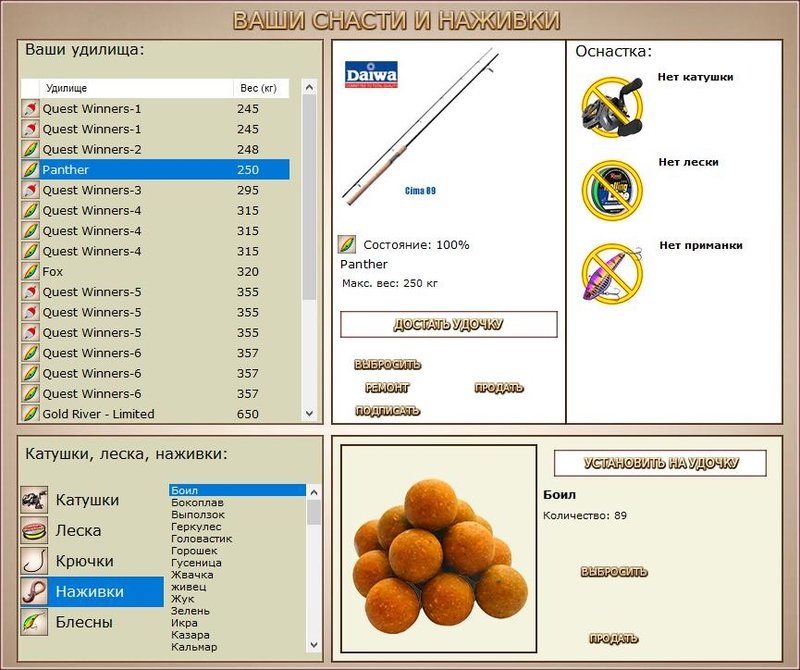The width and height of the screenshot is (800, 670).
Task: Click the no-reel icon under Оснастка
Action: point(612,107)
